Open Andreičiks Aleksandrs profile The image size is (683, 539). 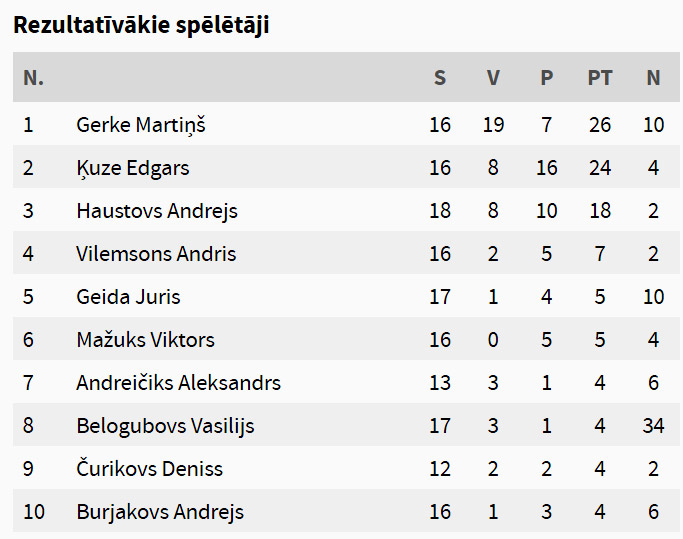pyautogui.click(x=179, y=383)
